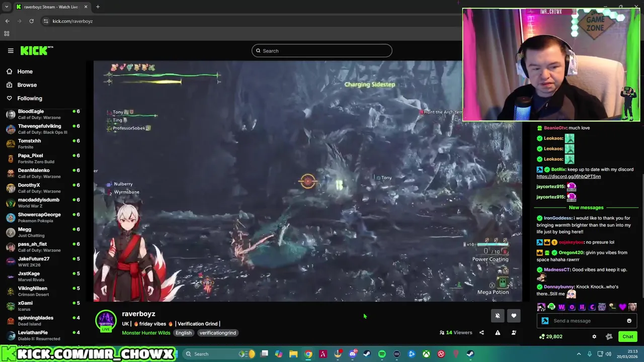Select the green Spotify emote in chat
Screen dimensions: 644x362
click(x=551, y=307)
